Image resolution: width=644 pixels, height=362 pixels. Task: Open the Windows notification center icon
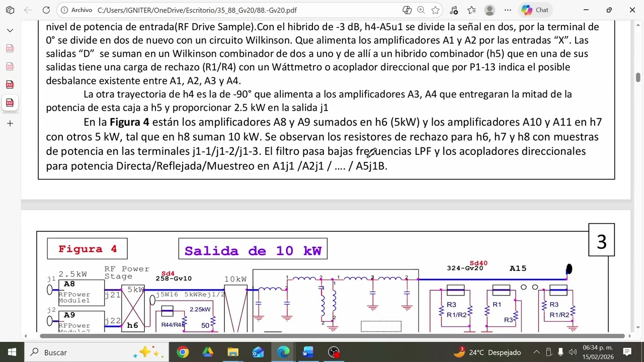click(627, 352)
